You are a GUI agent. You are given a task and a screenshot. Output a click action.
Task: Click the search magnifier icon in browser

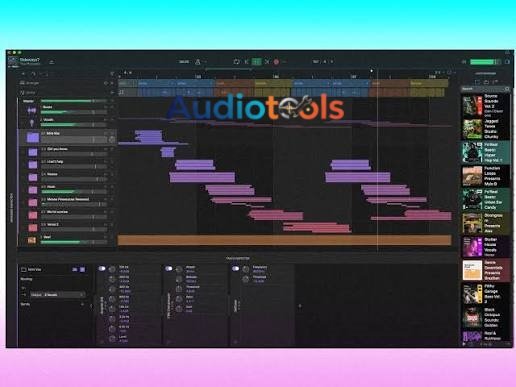[507, 89]
